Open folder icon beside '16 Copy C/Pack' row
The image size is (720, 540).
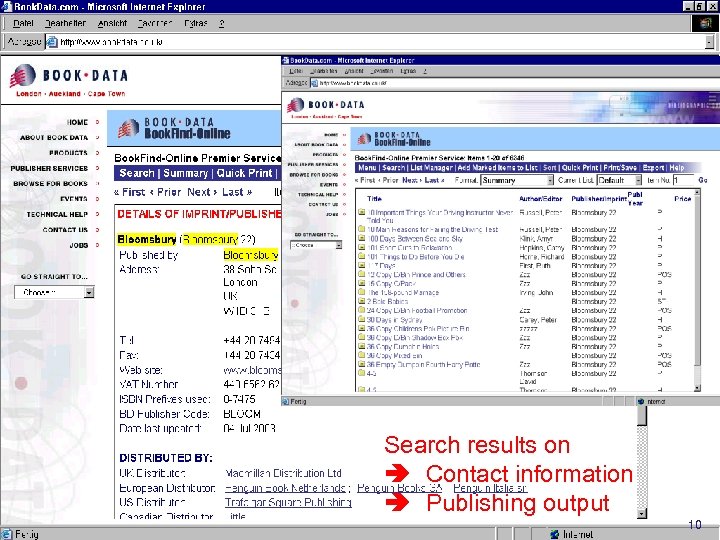[x=361, y=283]
